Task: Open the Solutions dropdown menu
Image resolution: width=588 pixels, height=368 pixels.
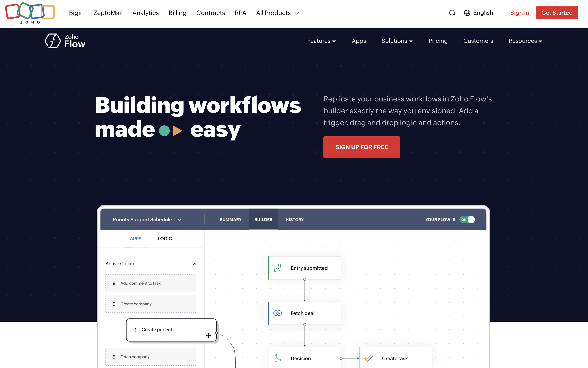Action: click(x=397, y=41)
